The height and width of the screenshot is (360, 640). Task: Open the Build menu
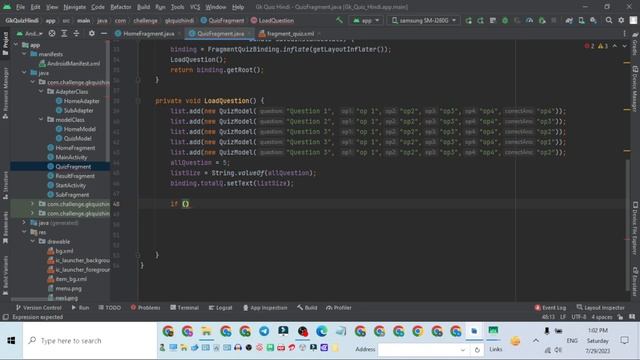click(143, 7)
